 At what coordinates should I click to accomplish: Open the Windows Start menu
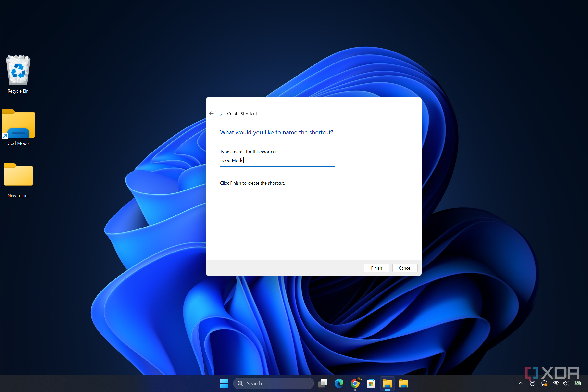(224, 383)
